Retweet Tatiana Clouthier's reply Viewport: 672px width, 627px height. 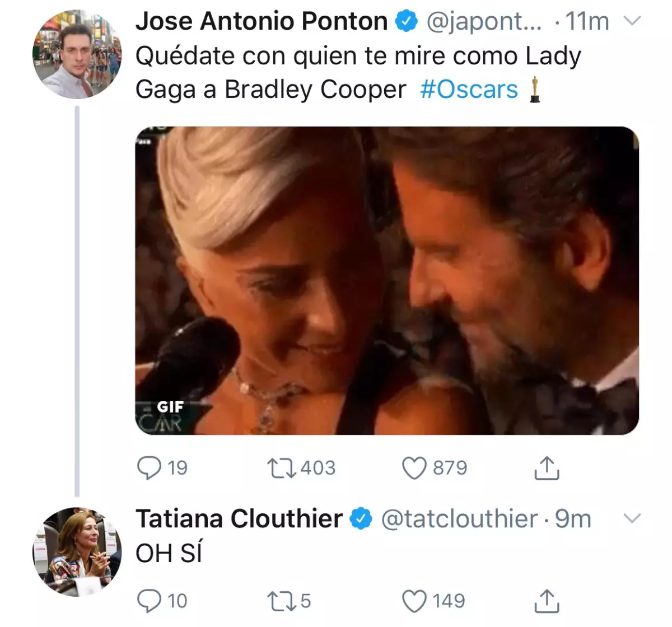pyautogui.click(x=283, y=601)
